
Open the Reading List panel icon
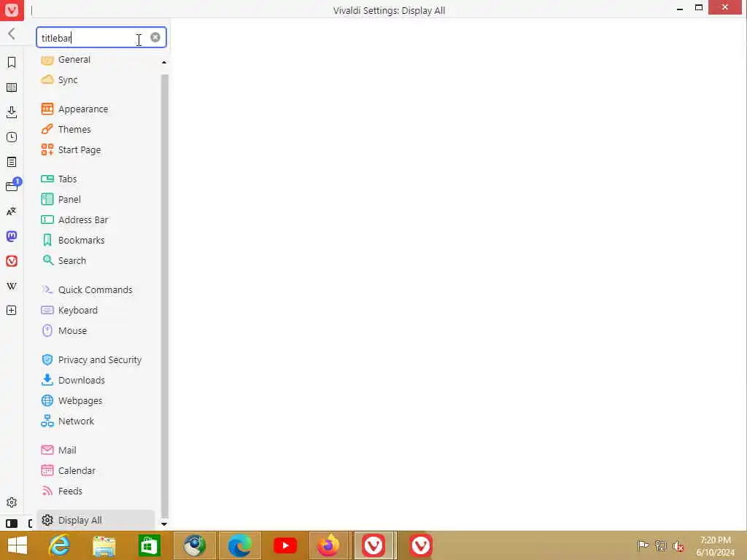(12, 87)
